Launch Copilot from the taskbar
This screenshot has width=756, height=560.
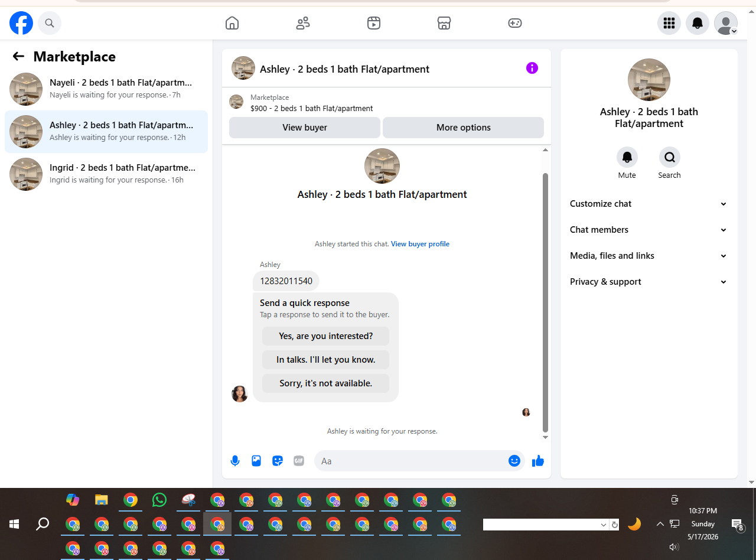tap(73, 500)
